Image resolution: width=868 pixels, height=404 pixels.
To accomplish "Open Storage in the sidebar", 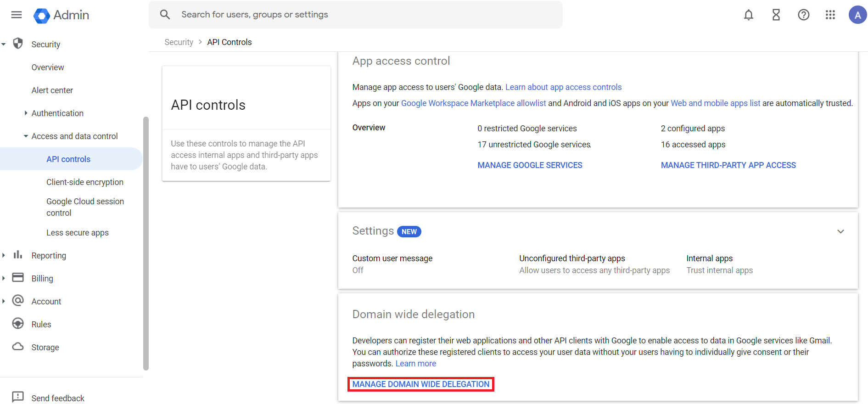I will click(x=45, y=348).
